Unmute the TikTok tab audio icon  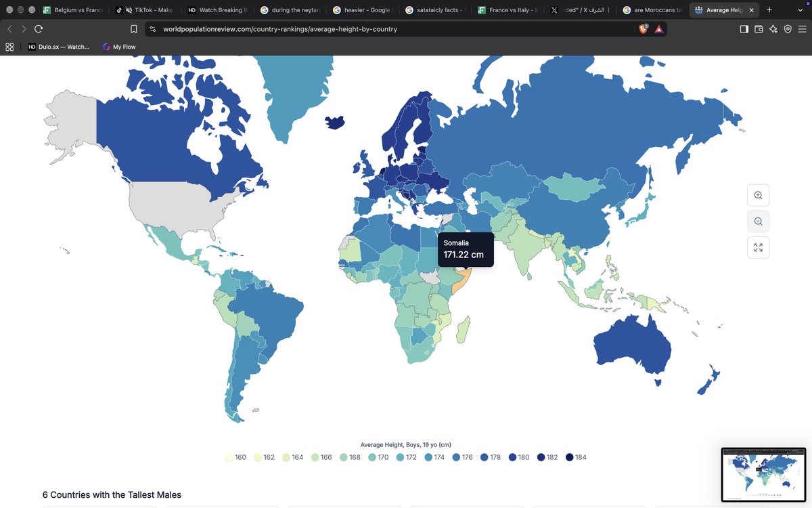coord(129,10)
